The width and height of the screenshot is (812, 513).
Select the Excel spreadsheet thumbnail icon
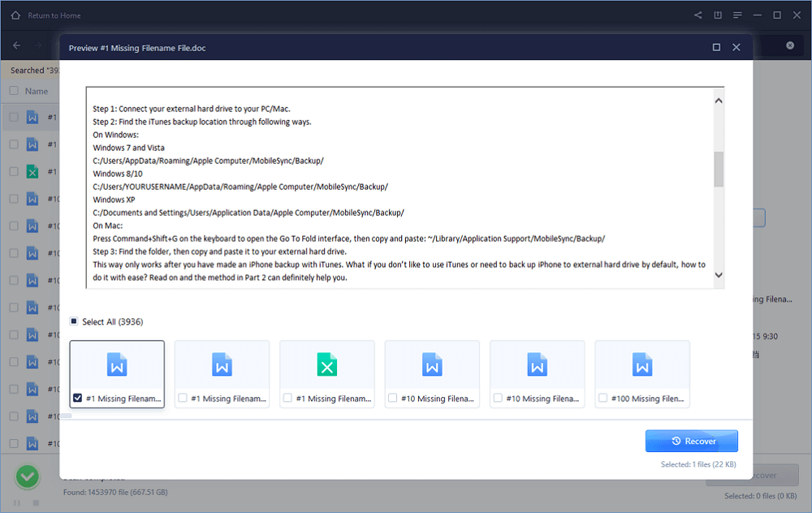coord(327,364)
